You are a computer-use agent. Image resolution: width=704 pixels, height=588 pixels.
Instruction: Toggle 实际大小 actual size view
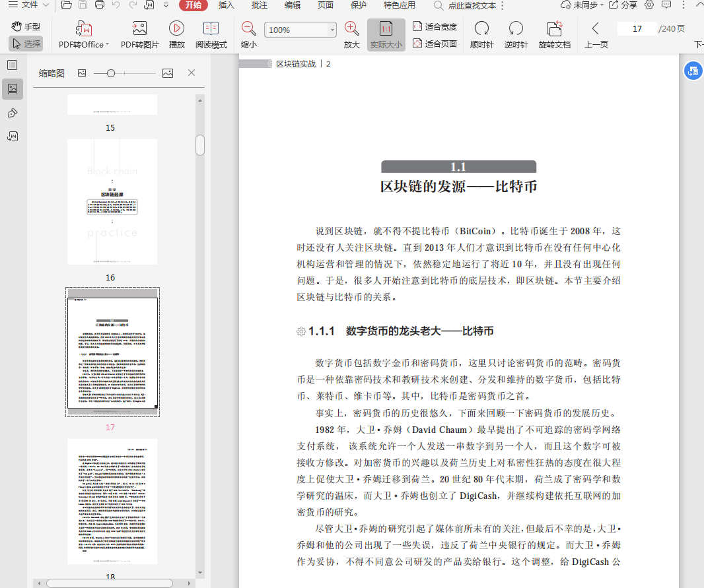coord(386,35)
